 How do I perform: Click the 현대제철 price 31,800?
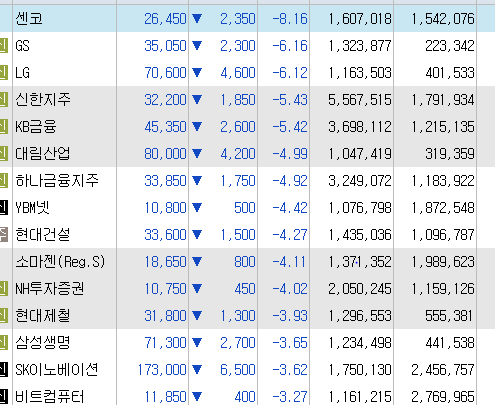[x=165, y=316]
